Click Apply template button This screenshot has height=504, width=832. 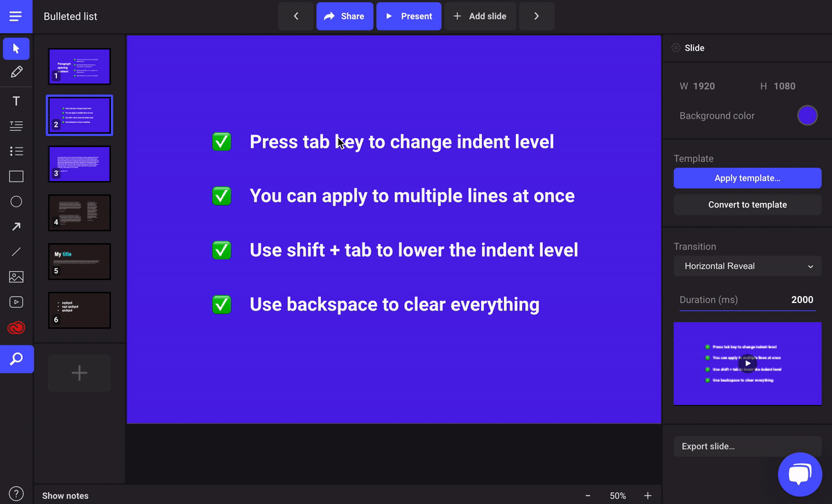tap(747, 178)
